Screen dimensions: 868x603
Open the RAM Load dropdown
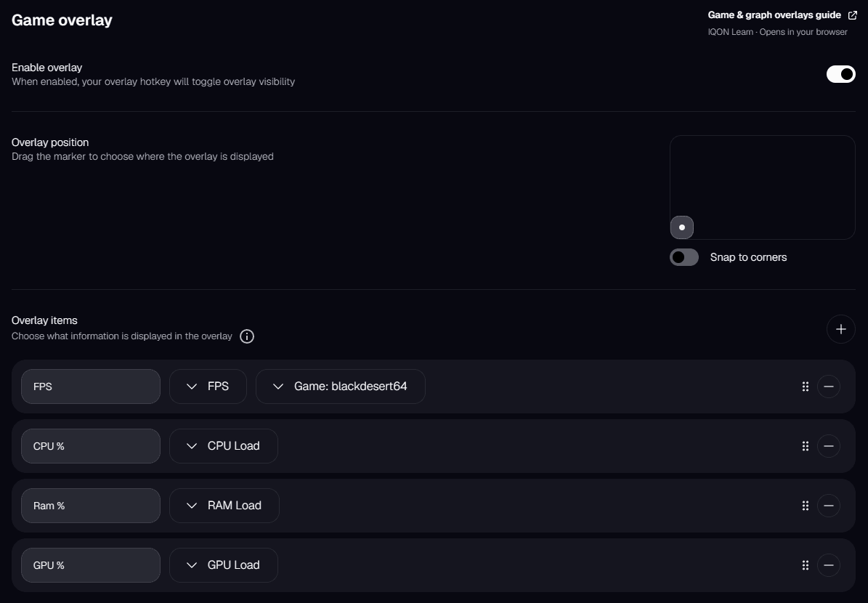point(224,506)
